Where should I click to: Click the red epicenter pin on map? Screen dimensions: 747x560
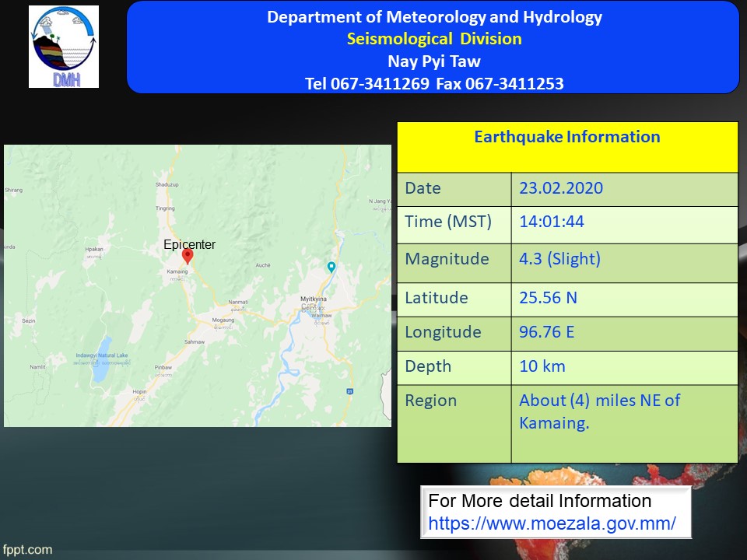click(x=188, y=256)
